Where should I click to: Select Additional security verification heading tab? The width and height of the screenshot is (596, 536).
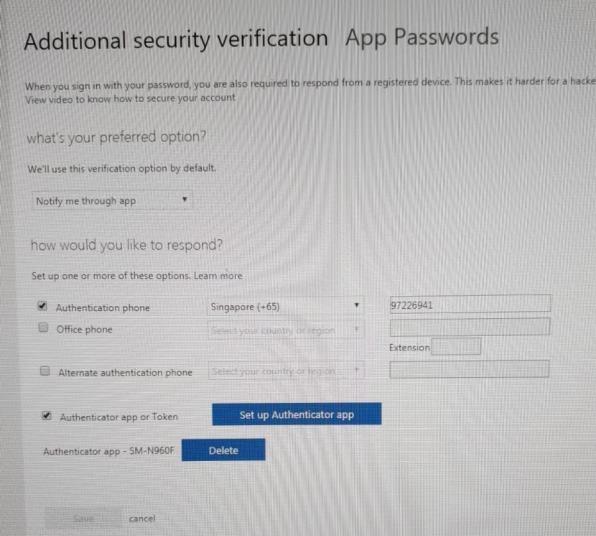(176, 40)
